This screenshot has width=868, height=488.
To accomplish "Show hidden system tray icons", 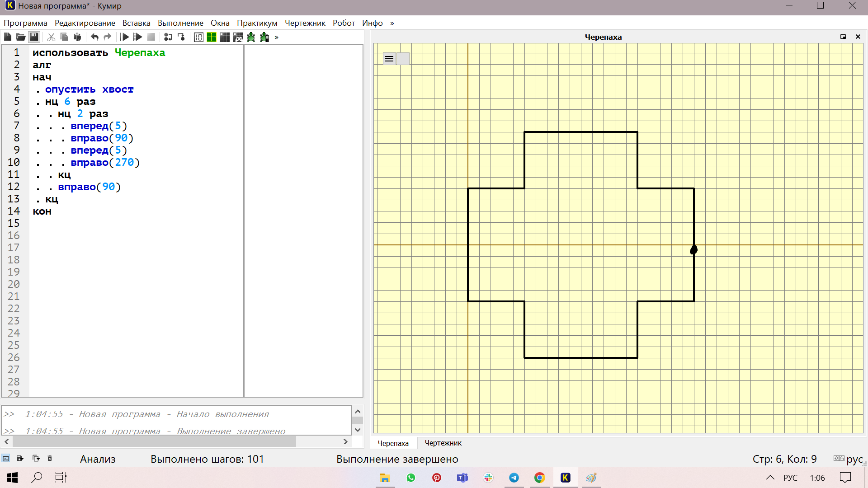I will (770, 478).
